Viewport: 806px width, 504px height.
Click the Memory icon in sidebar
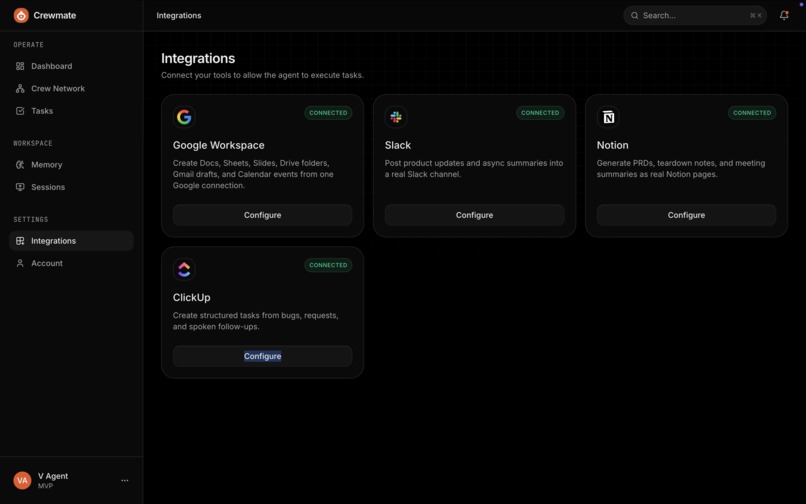point(20,165)
